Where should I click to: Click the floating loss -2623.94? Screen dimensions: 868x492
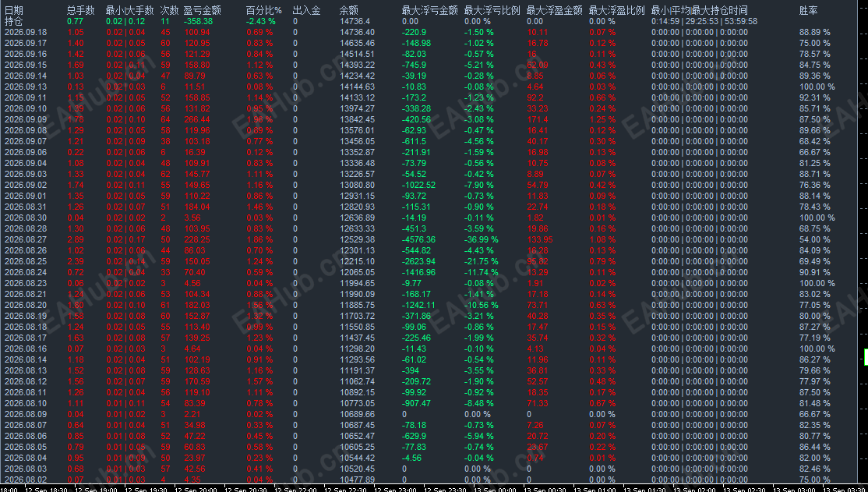pyautogui.click(x=418, y=261)
